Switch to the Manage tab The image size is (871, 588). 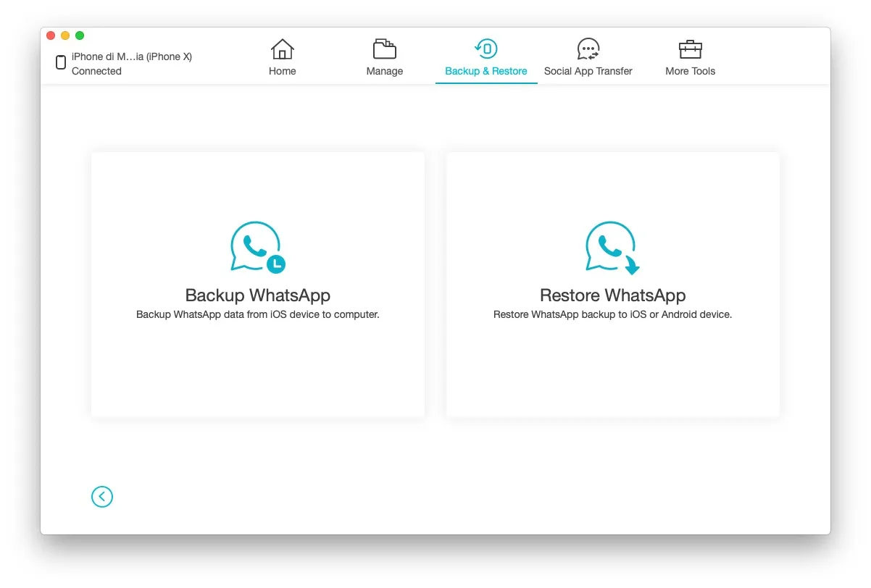384,71
